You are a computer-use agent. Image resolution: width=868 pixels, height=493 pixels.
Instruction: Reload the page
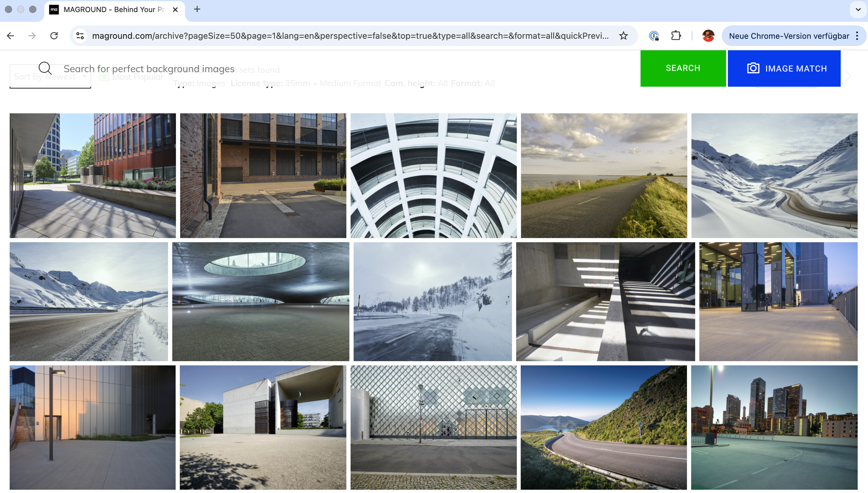pyautogui.click(x=54, y=36)
